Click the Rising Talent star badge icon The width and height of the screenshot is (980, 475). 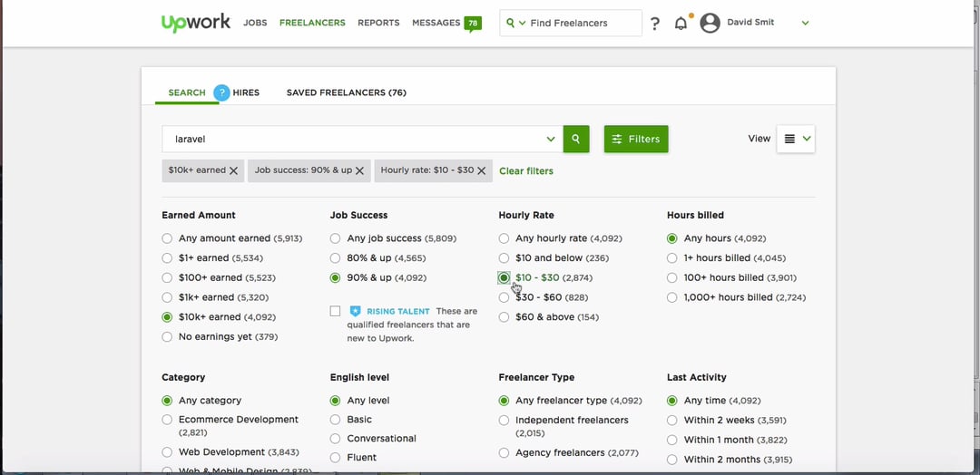(x=355, y=311)
